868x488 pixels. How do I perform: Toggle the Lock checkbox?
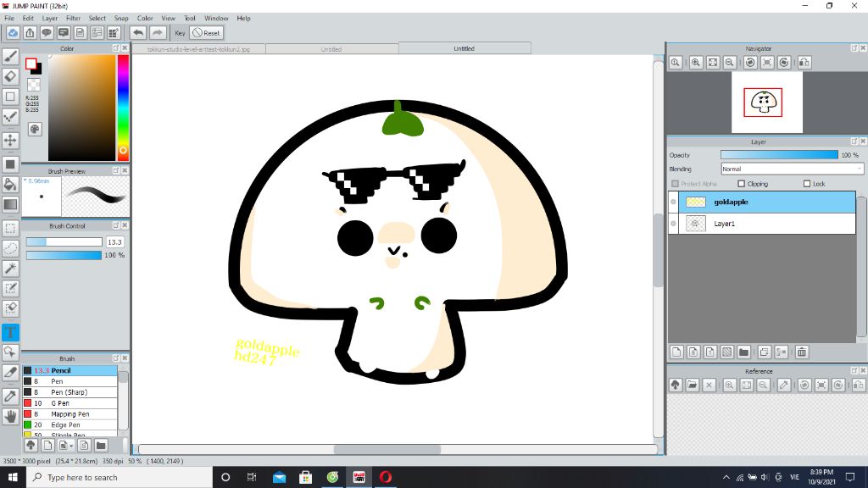(807, 184)
